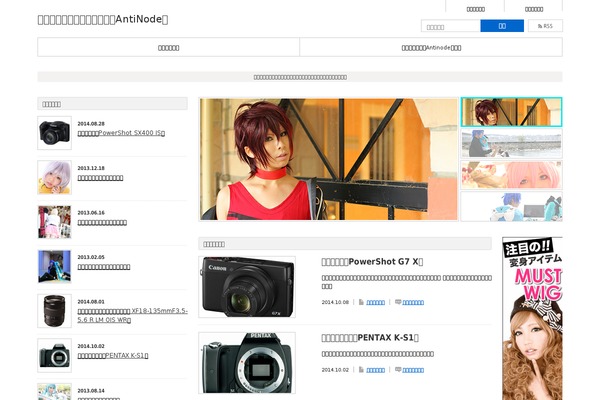This screenshot has height=400, width=600.
Task: Open the category link under PowerShot G7 X article
Action: (375, 302)
